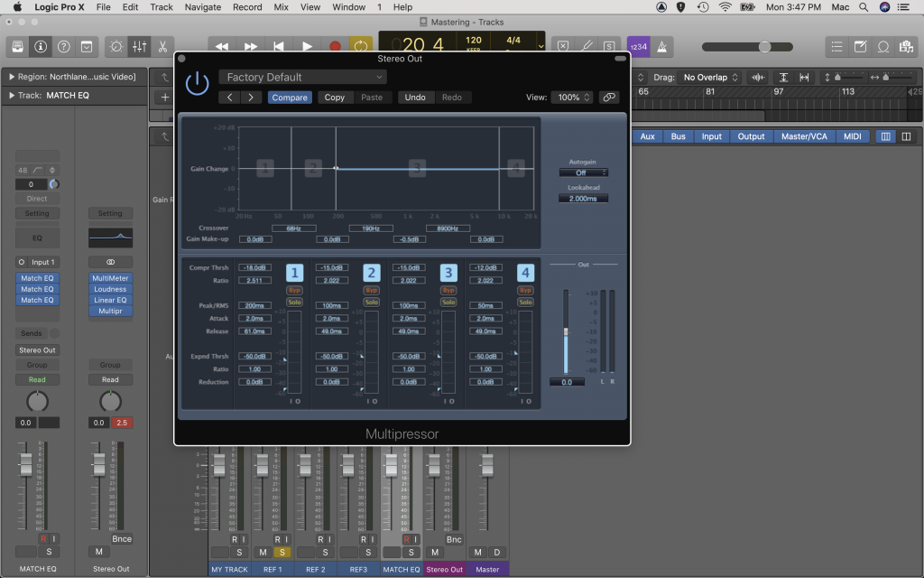Click the Compare button in the plugin header

(x=290, y=97)
